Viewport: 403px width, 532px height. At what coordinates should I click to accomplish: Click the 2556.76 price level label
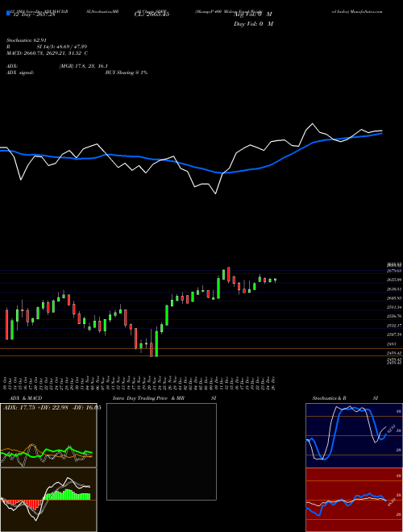tap(394, 316)
